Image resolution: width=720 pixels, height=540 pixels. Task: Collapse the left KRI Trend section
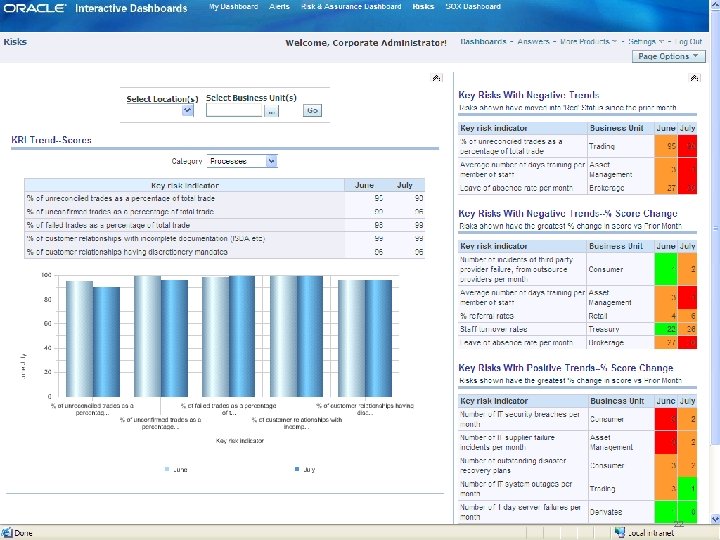point(436,77)
